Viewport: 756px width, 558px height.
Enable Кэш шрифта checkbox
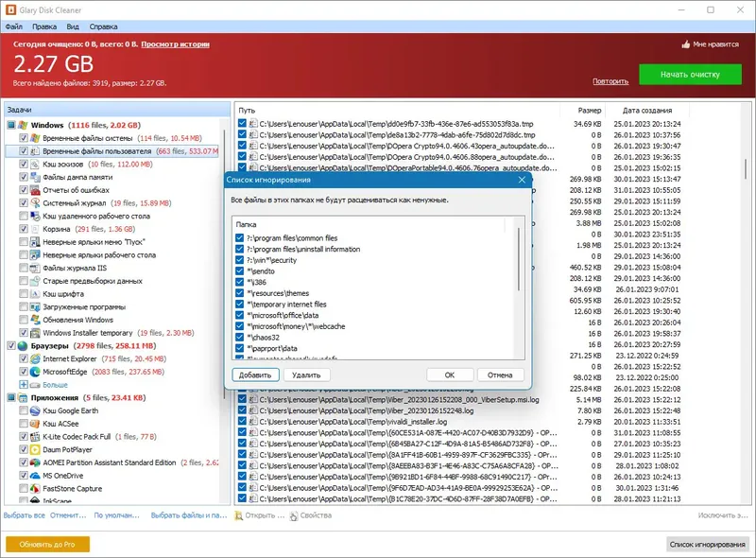click(x=23, y=294)
